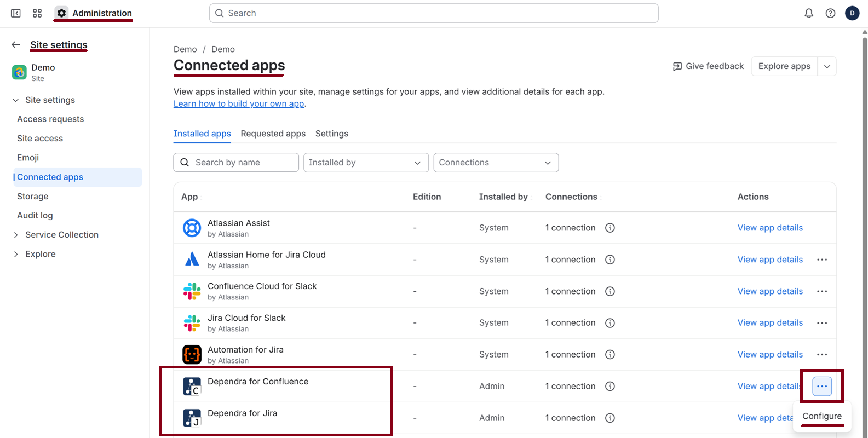The height and width of the screenshot is (438, 868).
Task: Open the user profile avatar D
Action: pos(852,13)
